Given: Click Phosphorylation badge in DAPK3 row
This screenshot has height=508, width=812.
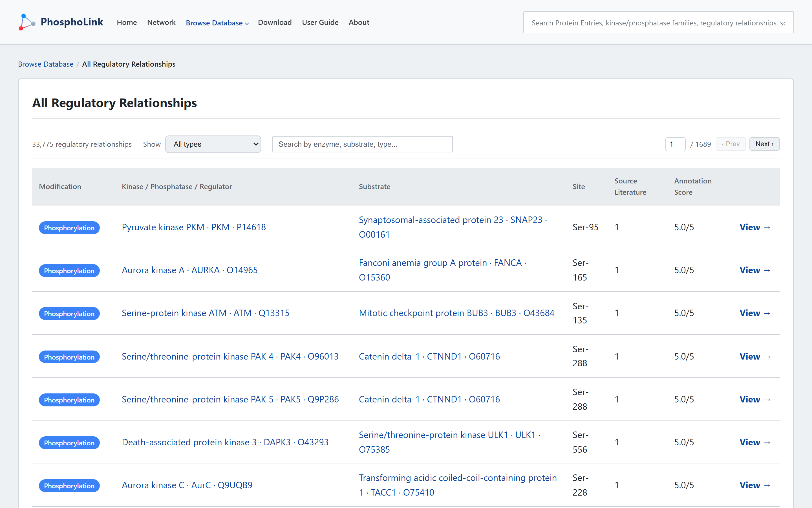Looking at the screenshot, I should click(x=69, y=443).
